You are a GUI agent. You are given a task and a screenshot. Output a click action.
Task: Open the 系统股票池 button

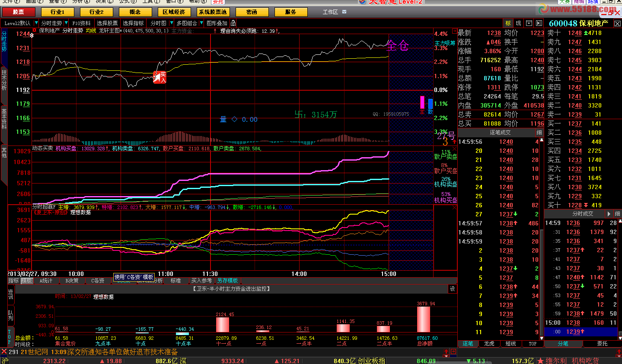(x=213, y=12)
